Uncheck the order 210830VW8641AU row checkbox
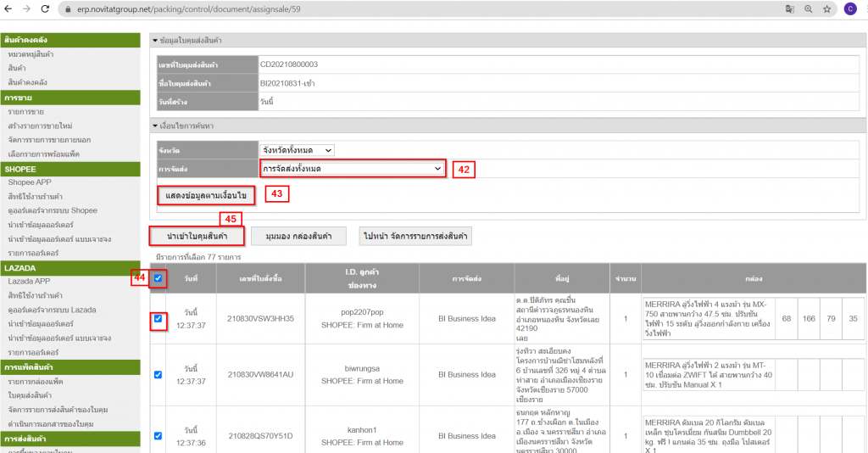This screenshot has width=868, height=453. pos(159,374)
